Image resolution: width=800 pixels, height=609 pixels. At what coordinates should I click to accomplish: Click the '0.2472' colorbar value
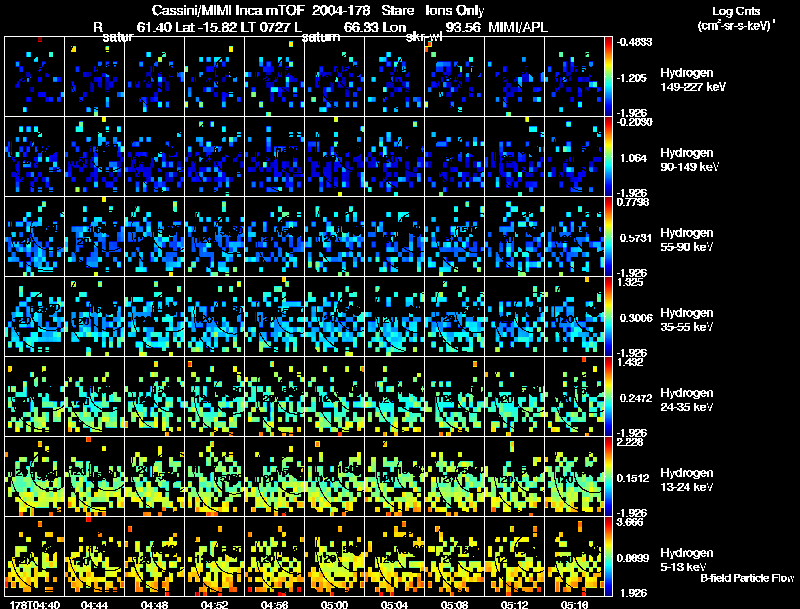click(x=636, y=398)
